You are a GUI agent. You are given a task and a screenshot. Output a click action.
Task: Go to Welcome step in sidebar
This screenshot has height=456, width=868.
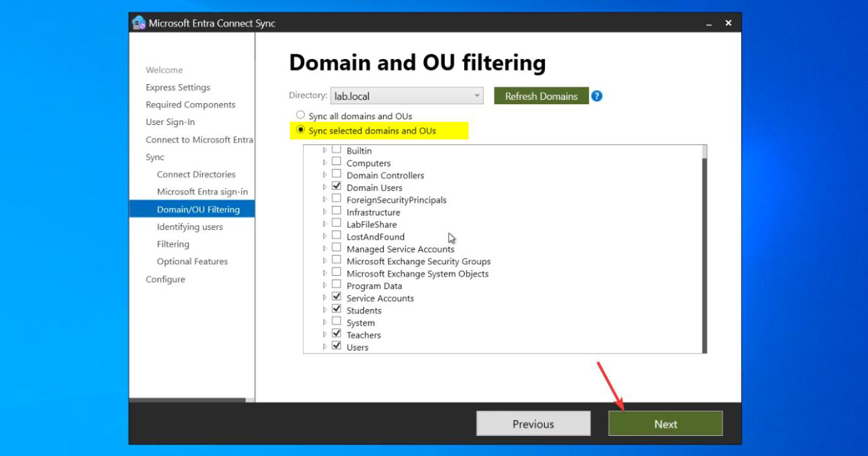(x=164, y=70)
